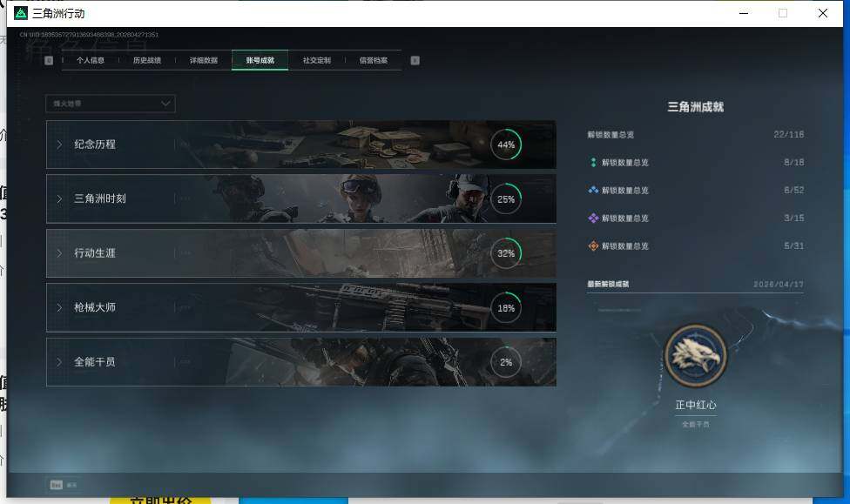The width and height of the screenshot is (850, 504).
Task: Click the 行动生涯 category title
Action: 95,253
